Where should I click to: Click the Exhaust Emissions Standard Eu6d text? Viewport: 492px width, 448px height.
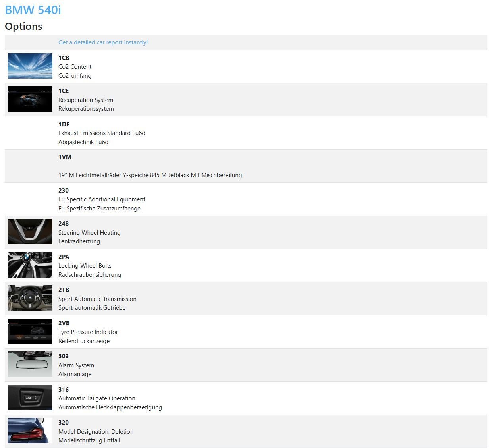102,133
